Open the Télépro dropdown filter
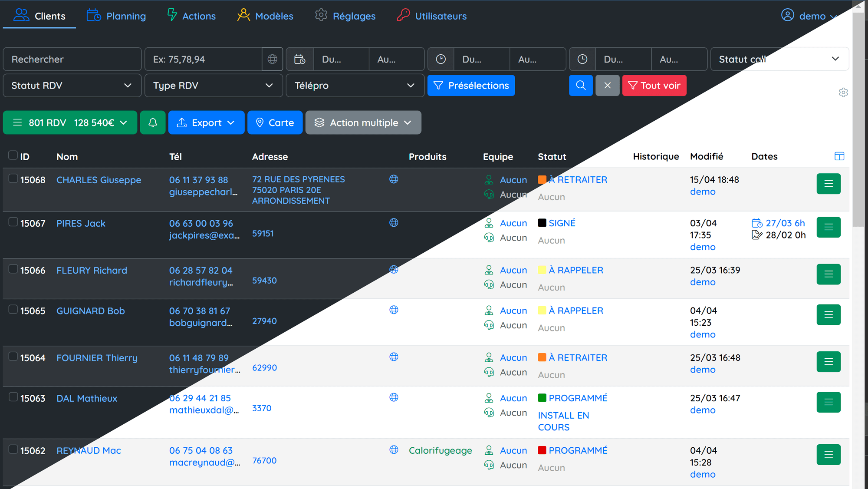Screen dimensions: 868x489 pos(355,86)
